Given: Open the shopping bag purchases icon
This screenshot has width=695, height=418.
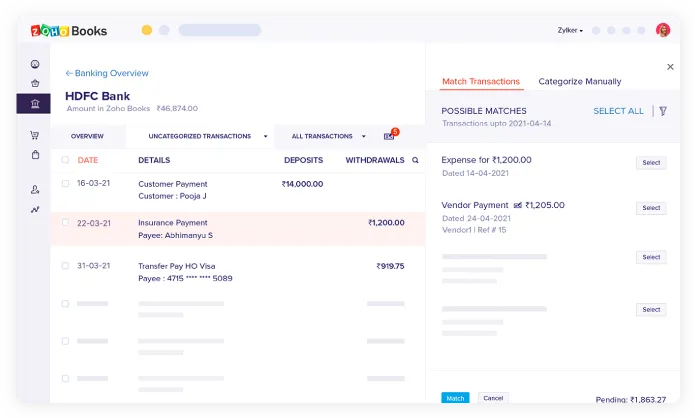Looking at the screenshot, I should click(x=35, y=155).
